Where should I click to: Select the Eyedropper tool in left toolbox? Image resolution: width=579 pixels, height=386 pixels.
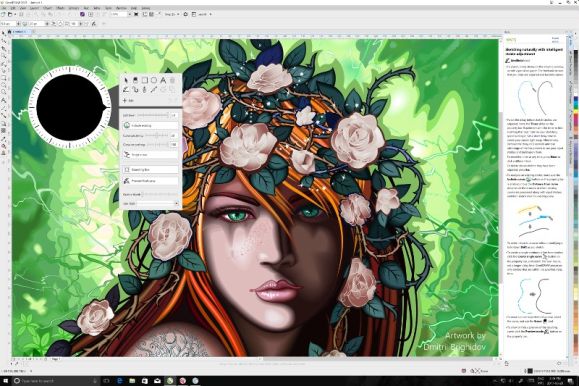pyautogui.click(x=3, y=139)
